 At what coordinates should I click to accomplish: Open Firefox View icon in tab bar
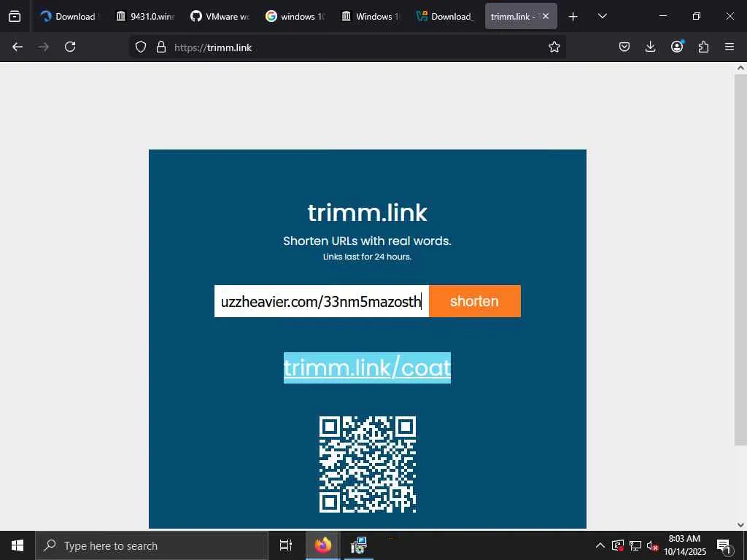[x=15, y=17]
